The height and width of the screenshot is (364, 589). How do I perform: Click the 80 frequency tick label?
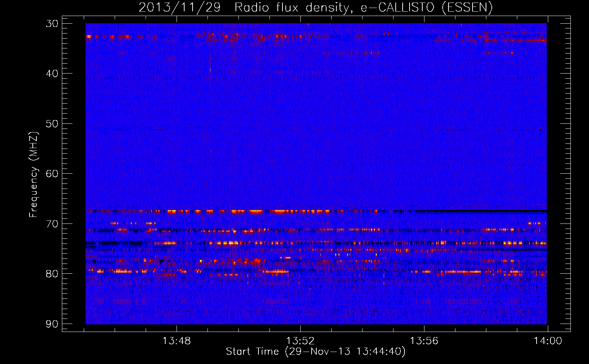pos(52,274)
